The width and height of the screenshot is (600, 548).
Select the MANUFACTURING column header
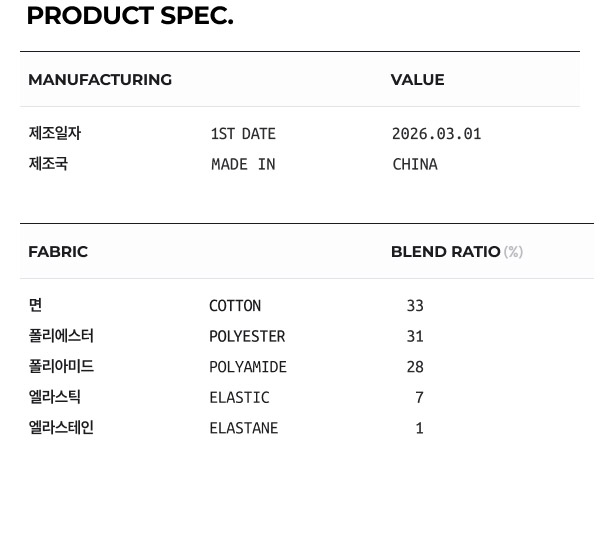click(100, 80)
